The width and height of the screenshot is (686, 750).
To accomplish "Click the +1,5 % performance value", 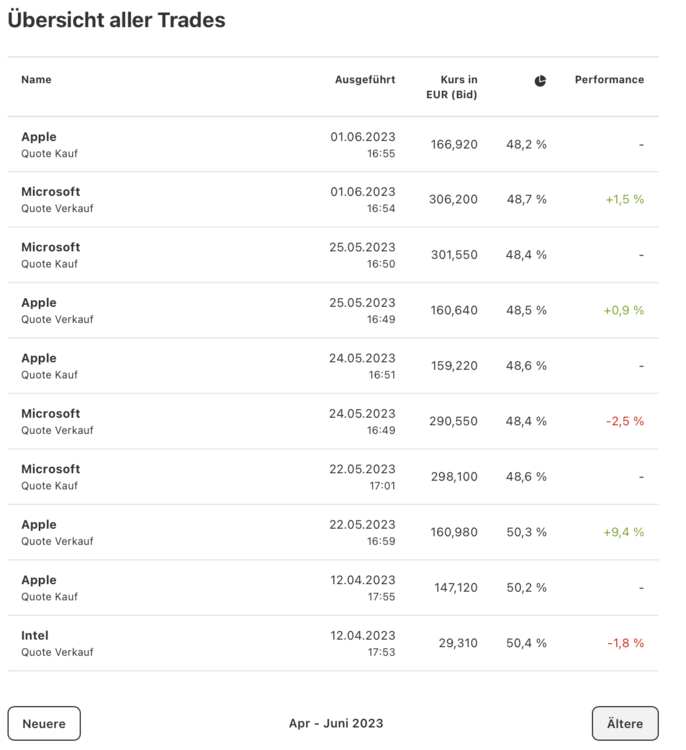I will (x=624, y=199).
